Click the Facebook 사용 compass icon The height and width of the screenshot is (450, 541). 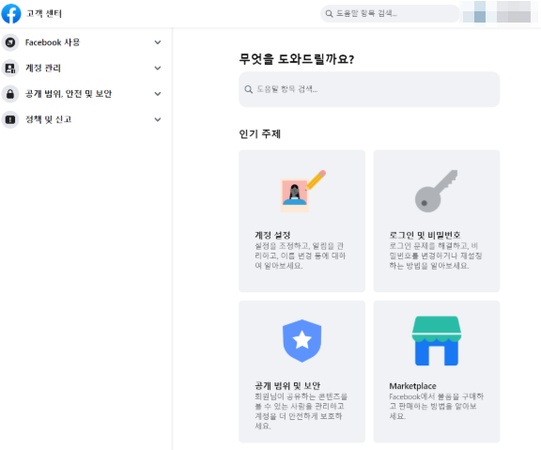coord(10,42)
